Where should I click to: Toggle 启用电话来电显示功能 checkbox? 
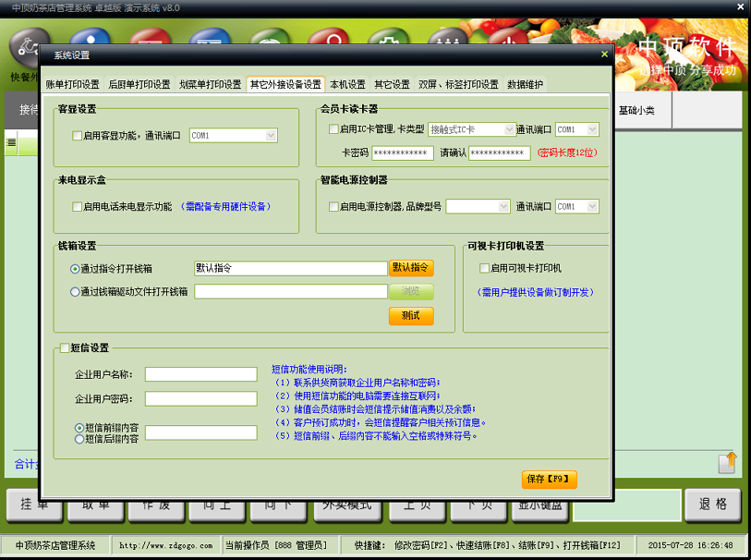pos(77,206)
